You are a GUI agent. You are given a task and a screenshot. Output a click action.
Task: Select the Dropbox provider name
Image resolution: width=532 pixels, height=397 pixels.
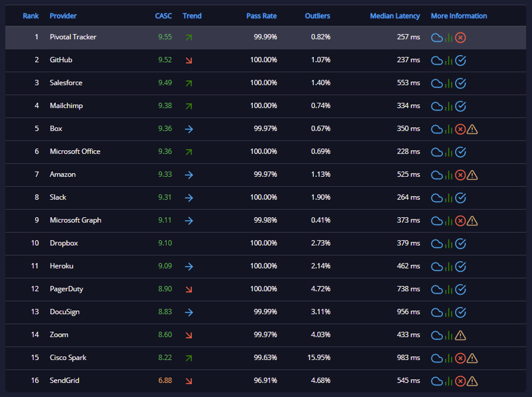click(x=64, y=243)
